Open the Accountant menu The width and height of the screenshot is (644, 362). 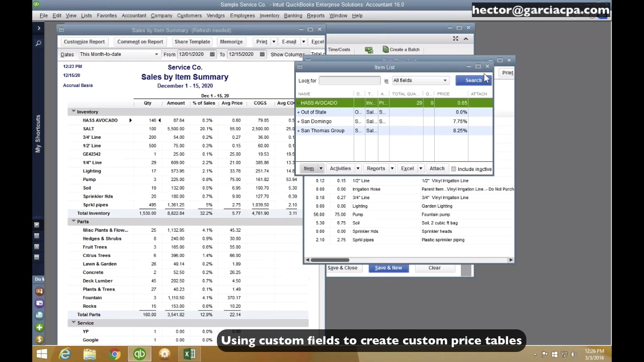click(134, 16)
